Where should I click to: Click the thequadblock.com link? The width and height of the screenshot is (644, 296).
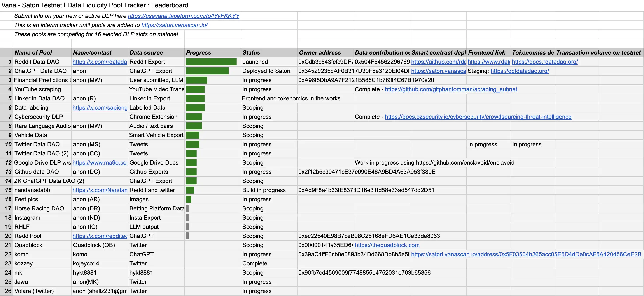click(x=387, y=245)
